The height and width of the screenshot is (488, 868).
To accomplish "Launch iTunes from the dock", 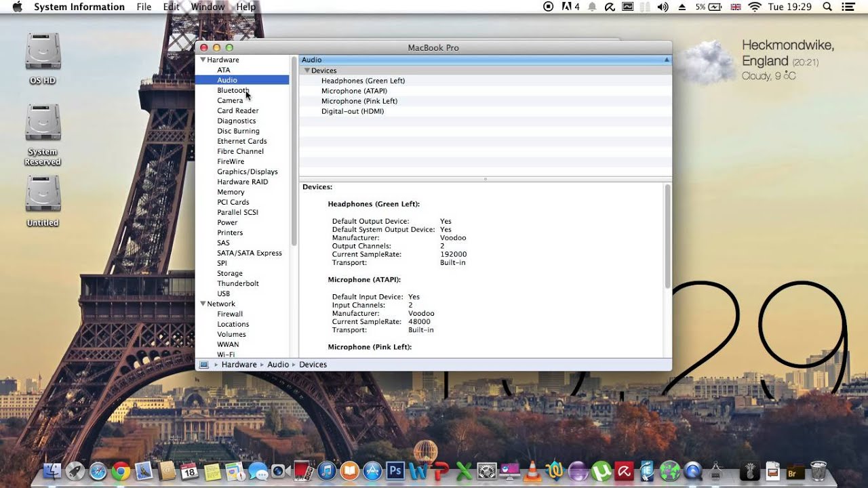I will coord(326,471).
